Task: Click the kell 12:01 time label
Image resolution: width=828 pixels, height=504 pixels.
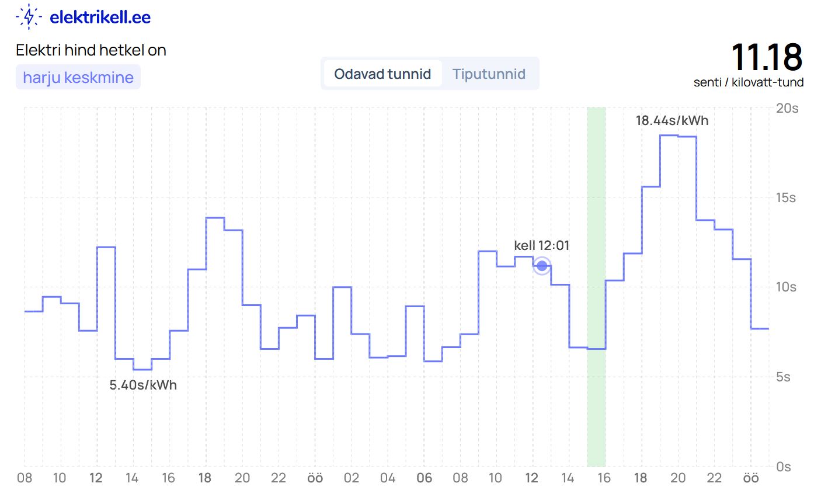Action: [541, 246]
